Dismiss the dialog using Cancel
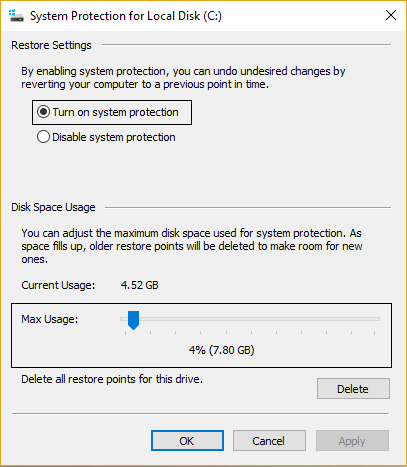The width and height of the screenshot is (407, 467). (x=269, y=441)
